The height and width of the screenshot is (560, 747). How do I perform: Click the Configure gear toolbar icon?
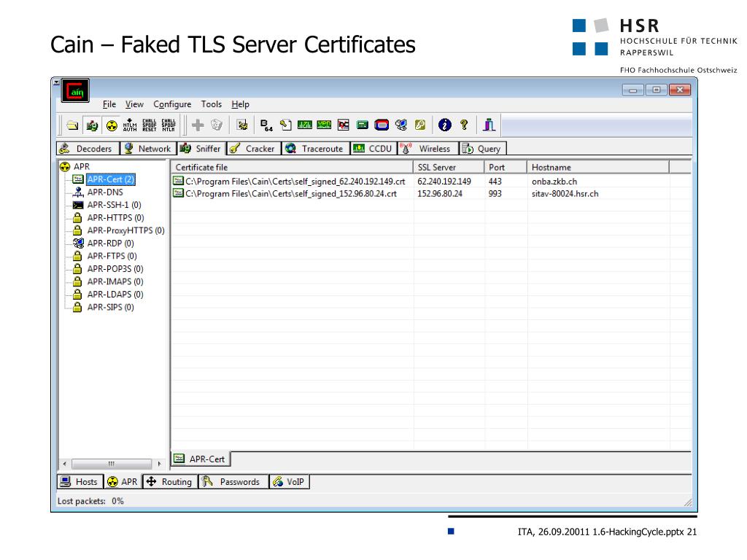[242, 125]
